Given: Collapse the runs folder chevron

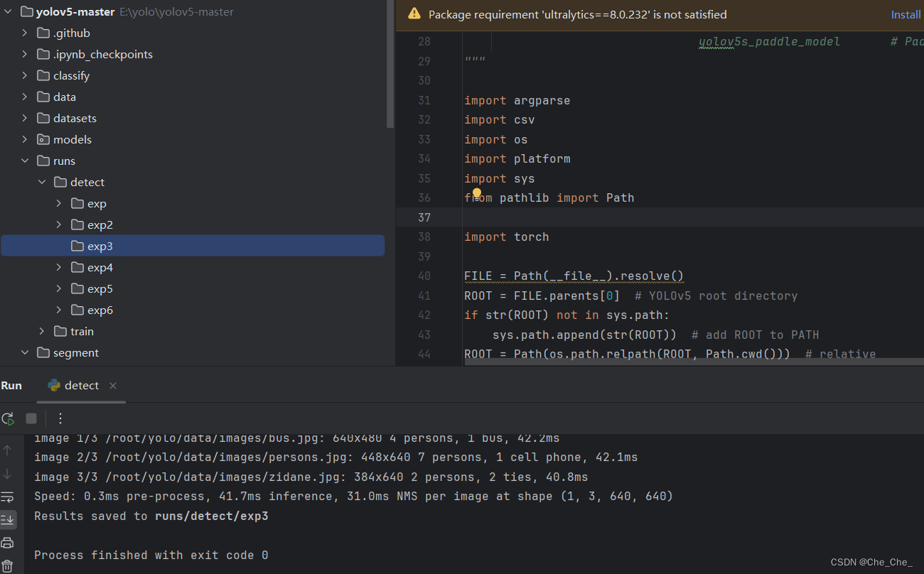Looking at the screenshot, I should [25, 161].
